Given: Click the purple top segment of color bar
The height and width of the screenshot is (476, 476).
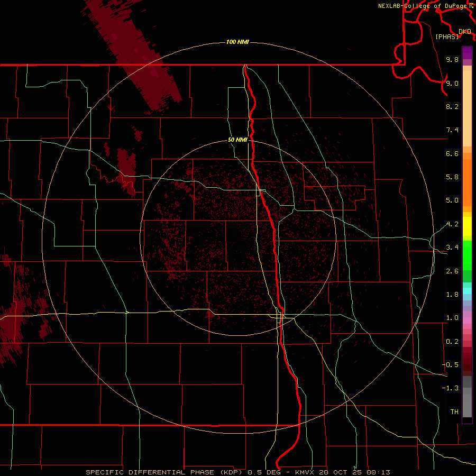Looking at the screenshot, I should 467,53.
